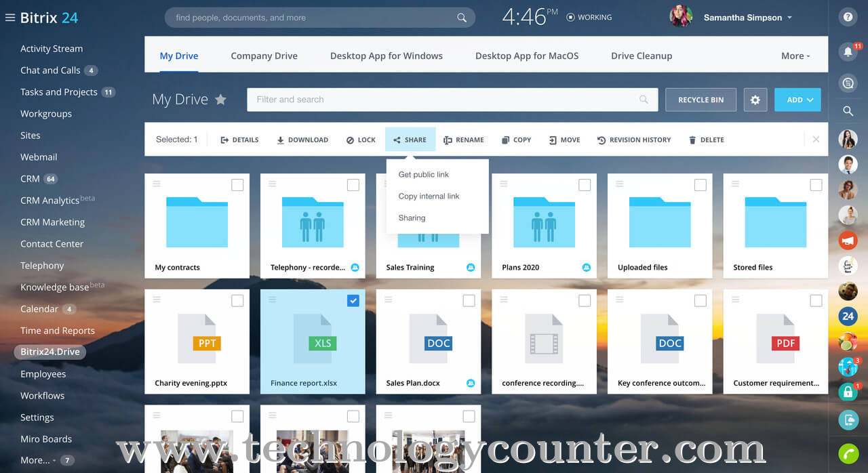Open drag handle menu on My contracts card
This screenshot has height=473, width=868.
point(157,184)
